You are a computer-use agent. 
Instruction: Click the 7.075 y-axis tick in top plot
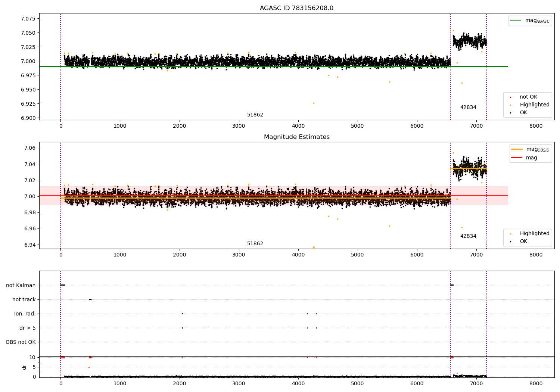(x=28, y=19)
